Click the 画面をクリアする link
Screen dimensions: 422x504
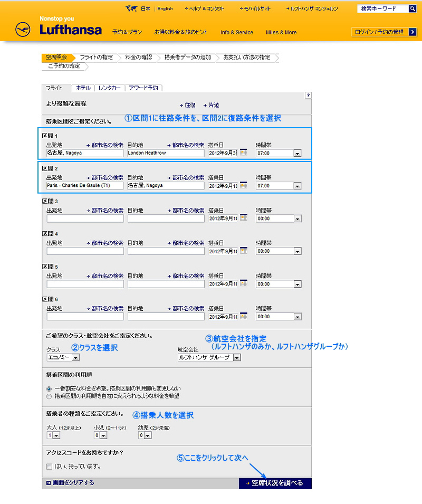click(x=70, y=483)
